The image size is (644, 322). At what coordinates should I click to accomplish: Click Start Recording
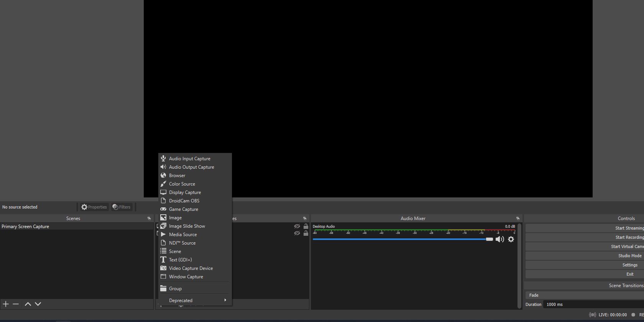click(x=585, y=237)
